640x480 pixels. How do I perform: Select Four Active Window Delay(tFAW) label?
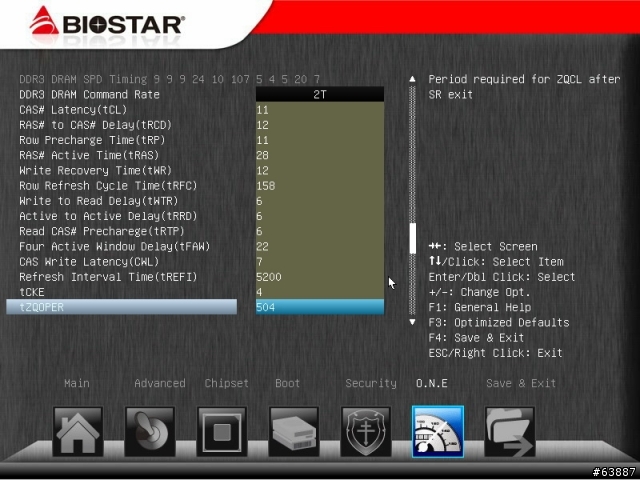(115, 247)
